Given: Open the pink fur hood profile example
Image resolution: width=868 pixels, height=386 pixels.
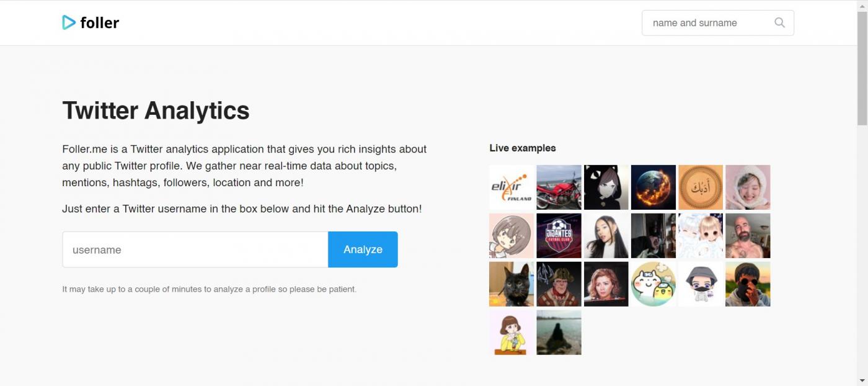Looking at the screenshot, I should (748, 187).
